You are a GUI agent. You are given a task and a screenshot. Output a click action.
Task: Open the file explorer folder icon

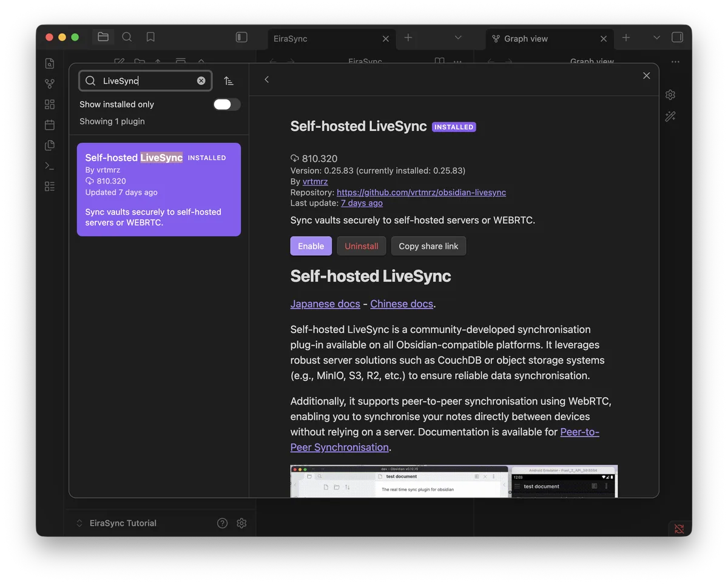pyautogui.click(x=103, y=38)
